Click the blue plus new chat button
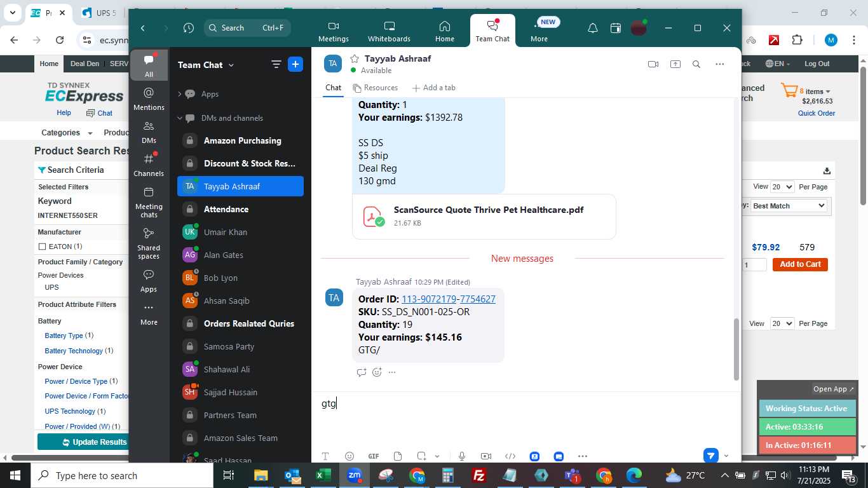 point(295,64)
